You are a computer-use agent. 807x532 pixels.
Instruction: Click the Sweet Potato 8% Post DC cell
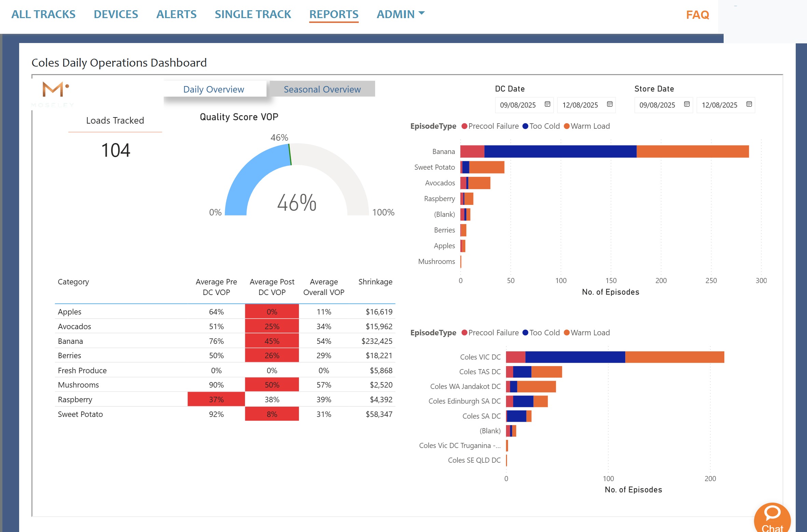(x=272, y=414)
